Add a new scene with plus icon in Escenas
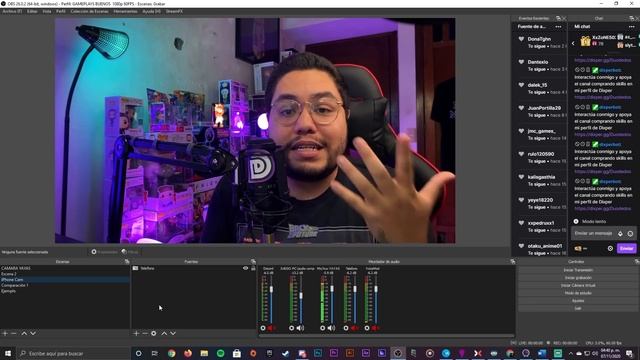Image resolution: width=640 pixels, height=360 pixels. (5, 333)
